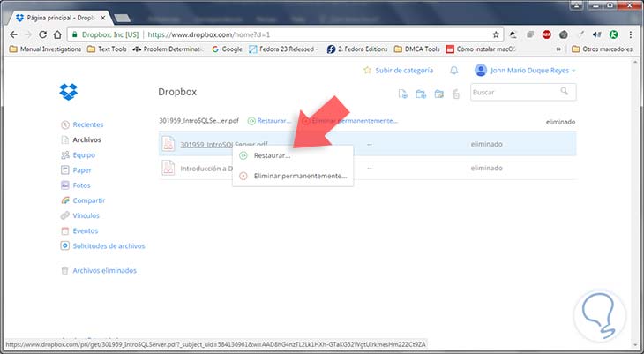This screenshot has height=354, width=644.
Task: Open Cómo instalar macOS bookmark
Action: coord(481,49)
